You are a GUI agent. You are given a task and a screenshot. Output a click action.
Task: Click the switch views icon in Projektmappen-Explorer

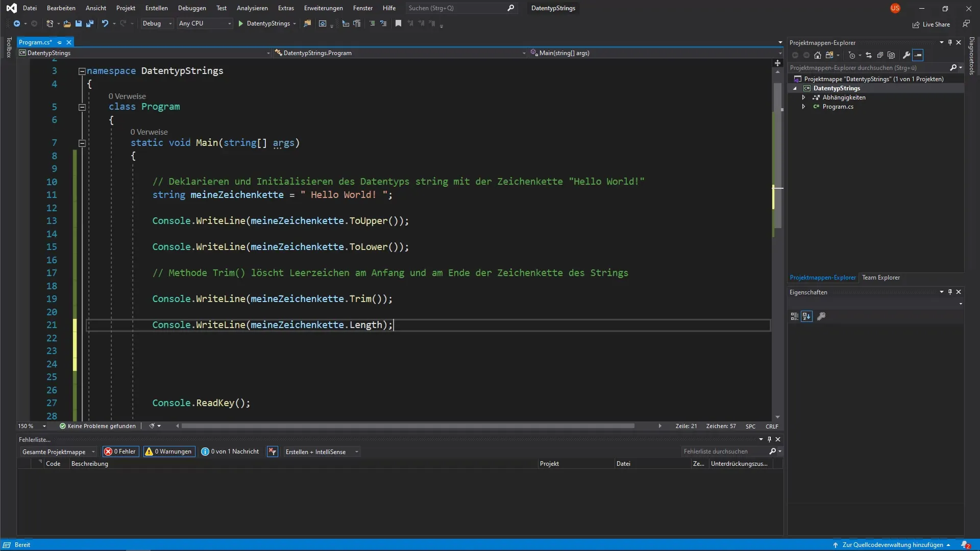(829, 55)
